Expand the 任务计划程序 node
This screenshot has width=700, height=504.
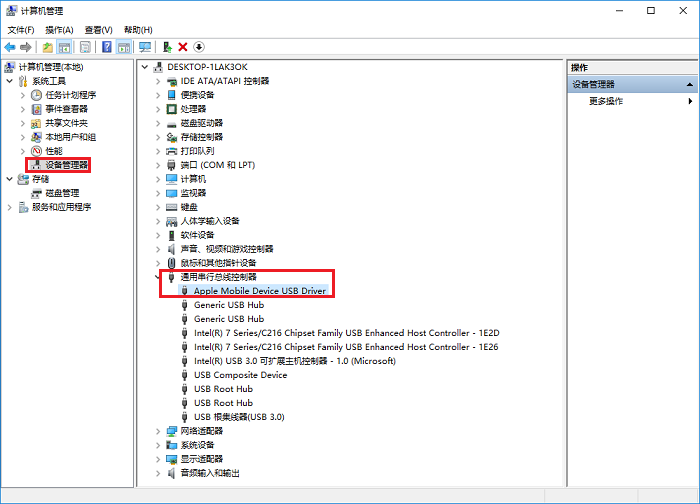23,95
